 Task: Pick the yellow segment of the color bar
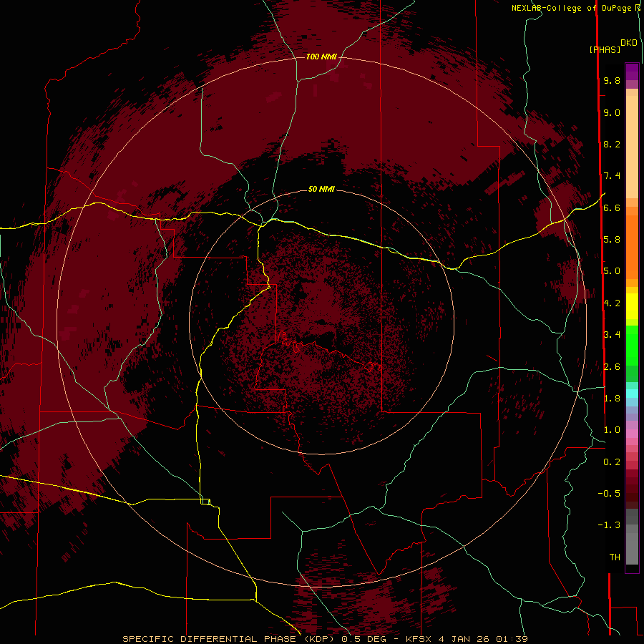tap(632, 306)
